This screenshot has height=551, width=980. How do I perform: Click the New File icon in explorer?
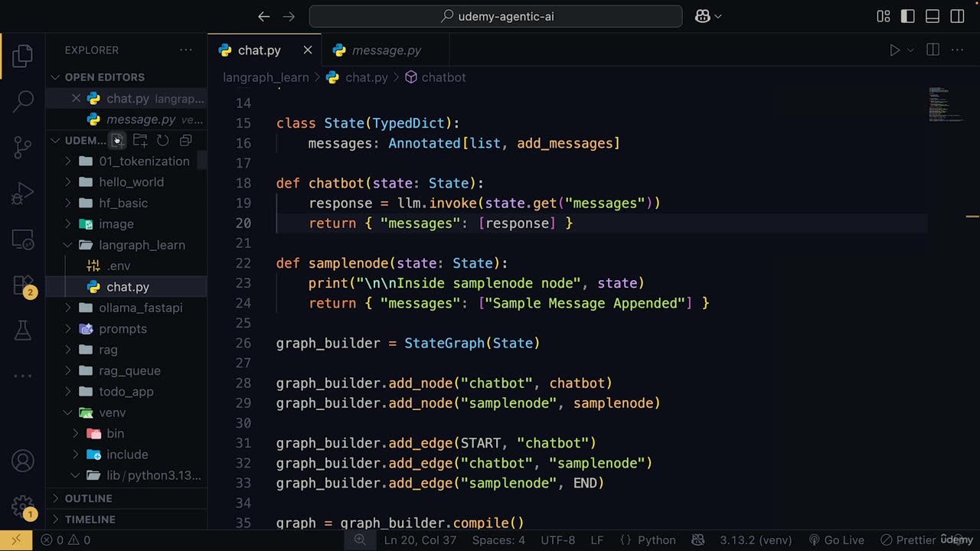(x=117, y=140)
